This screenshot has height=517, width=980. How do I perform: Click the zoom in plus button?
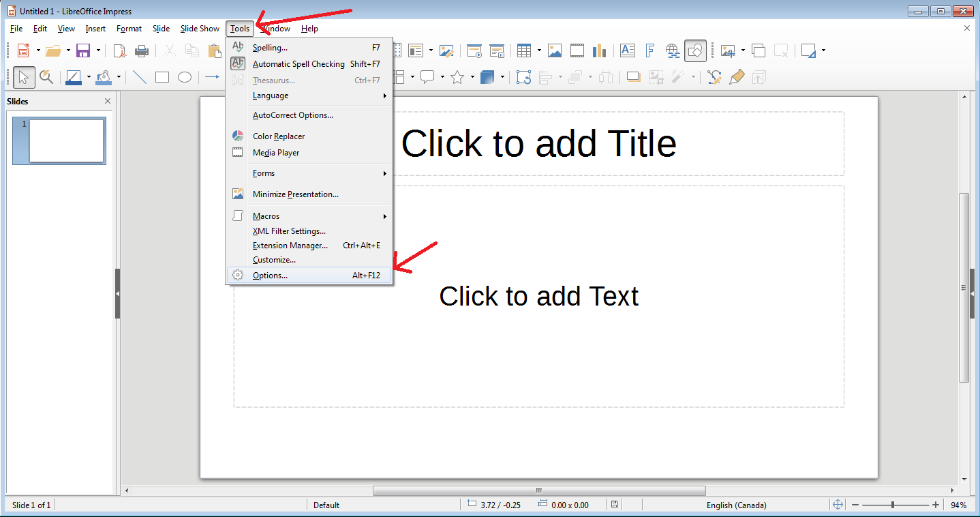coord(936,505)
